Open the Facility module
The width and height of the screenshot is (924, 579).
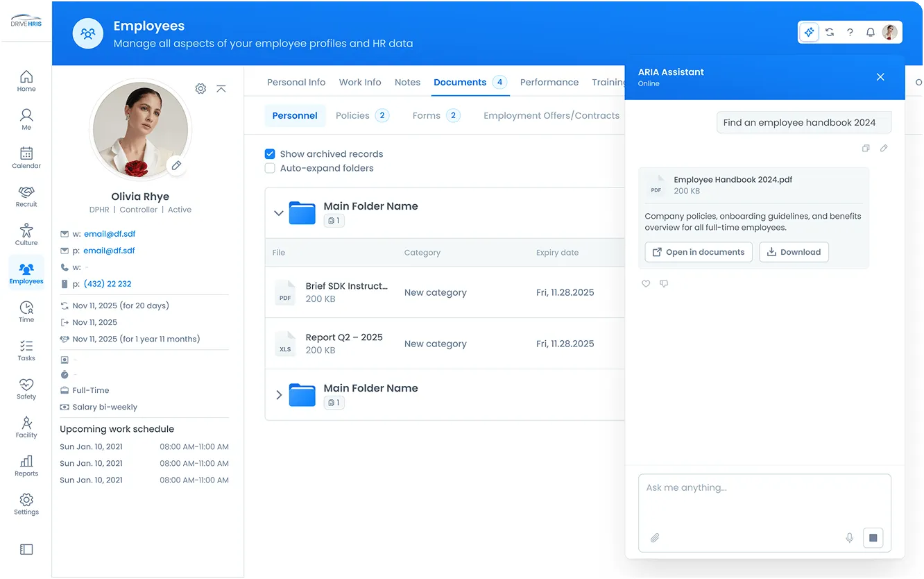[26, 427]
